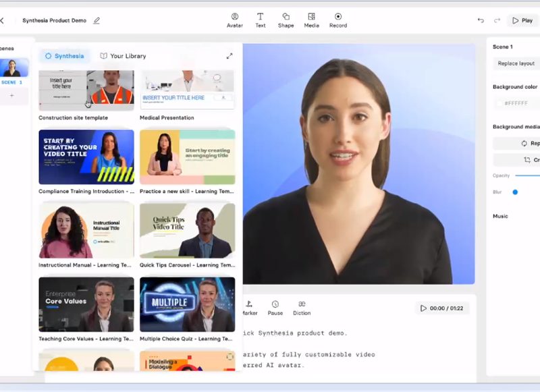Open the Diction tool
Image resolution: width=540 pixels, height=392 pixels.
[x=302, y=308]
